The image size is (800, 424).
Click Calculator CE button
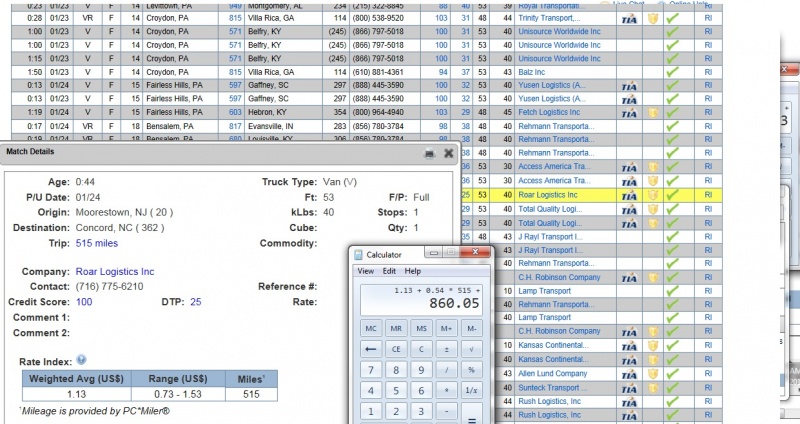396,350
